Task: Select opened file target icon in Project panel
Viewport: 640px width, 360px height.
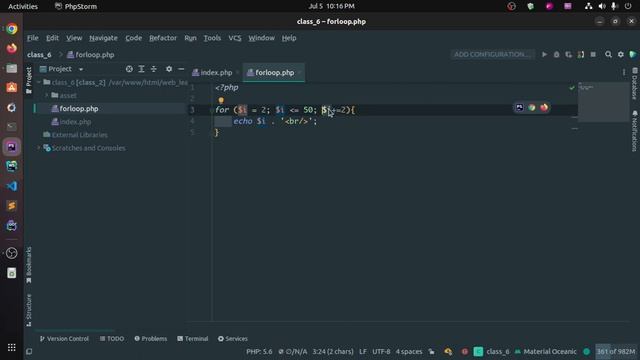Action: 129,69
